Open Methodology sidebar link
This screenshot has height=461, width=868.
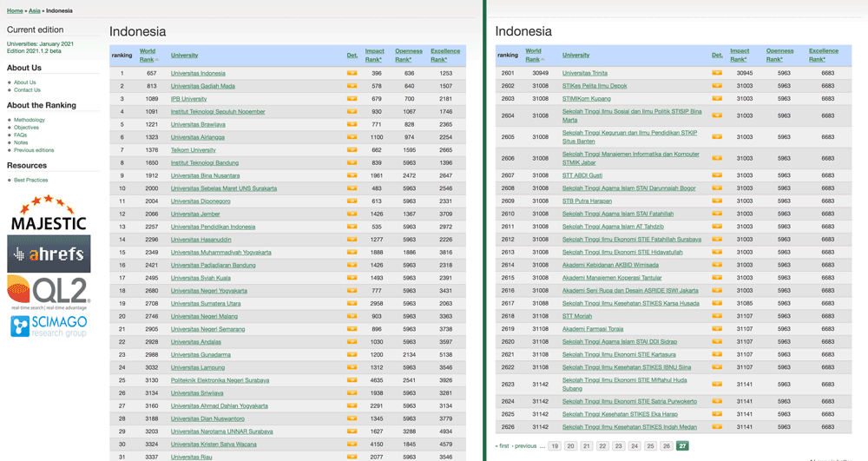click(x=30, y=120)
